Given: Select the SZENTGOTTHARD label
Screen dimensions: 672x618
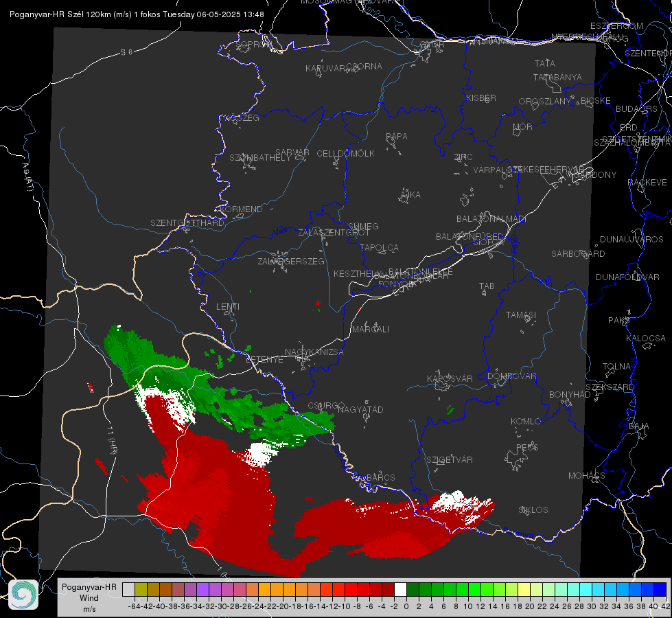Looking at the screenshot, I should point(187,223).
